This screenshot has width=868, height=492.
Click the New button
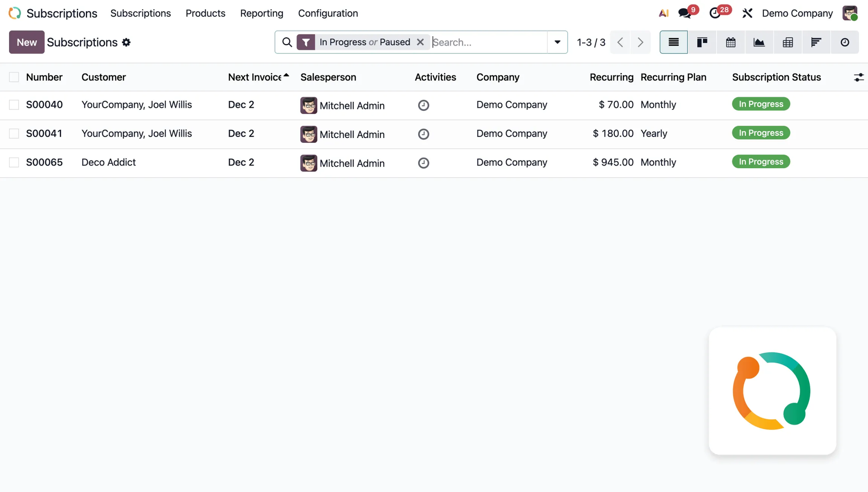[27, 42]
